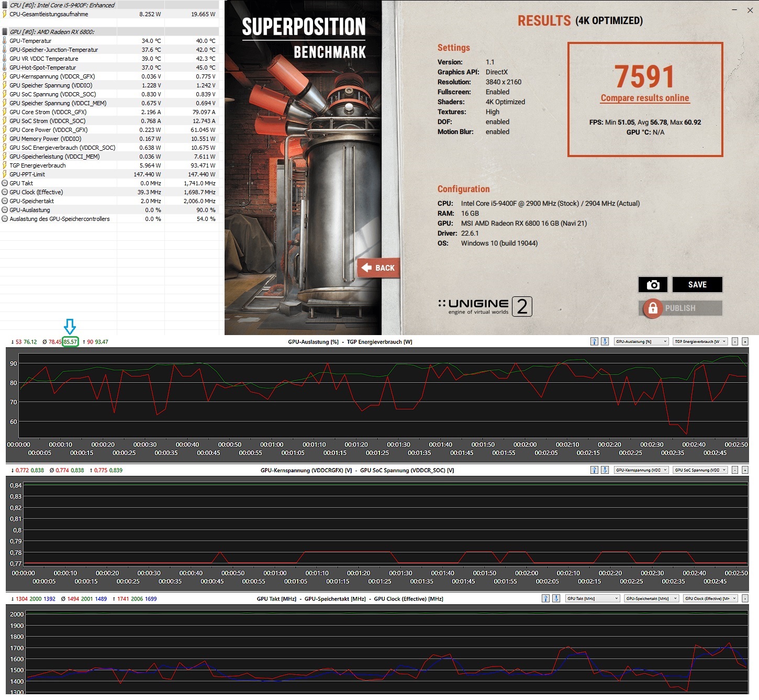
Task: Open the GPU Takt [MHz] series dropdown
Action: 593,598
